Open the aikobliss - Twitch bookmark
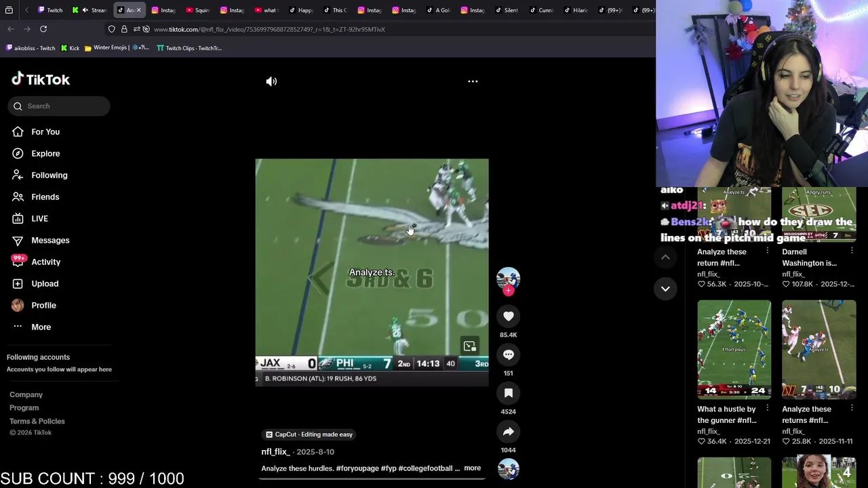This screenshot has height=488, width=868. pos(31,48)
